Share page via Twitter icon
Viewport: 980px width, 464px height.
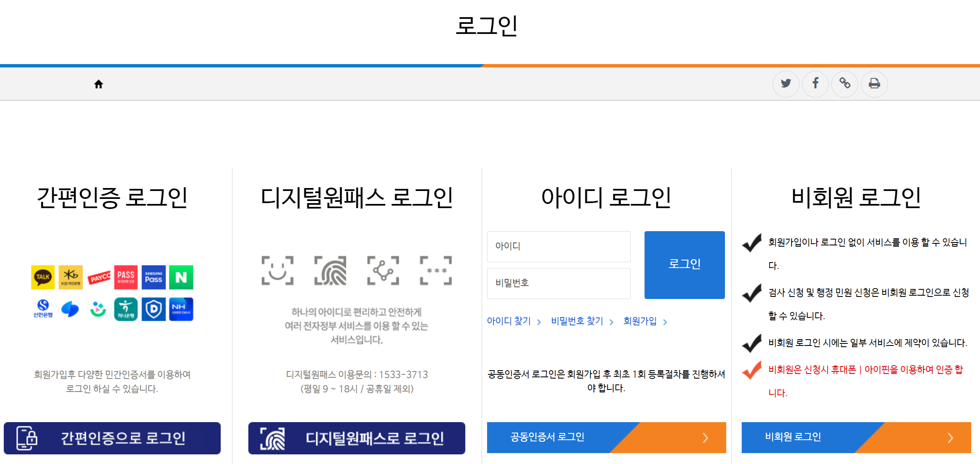786,84
